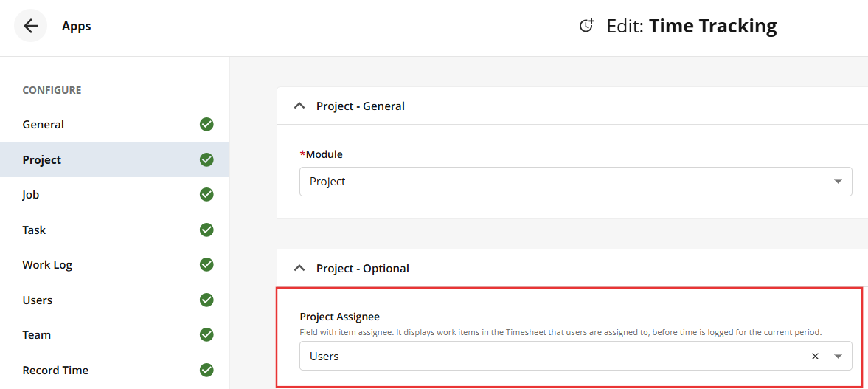
Task: Collapse the Project - General section
Action: (299, 106)
